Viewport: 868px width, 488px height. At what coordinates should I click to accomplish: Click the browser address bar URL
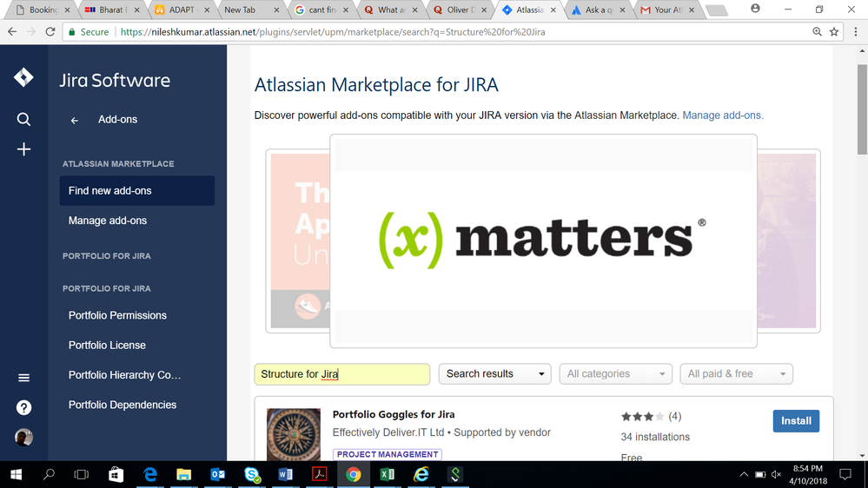[332, 32]
